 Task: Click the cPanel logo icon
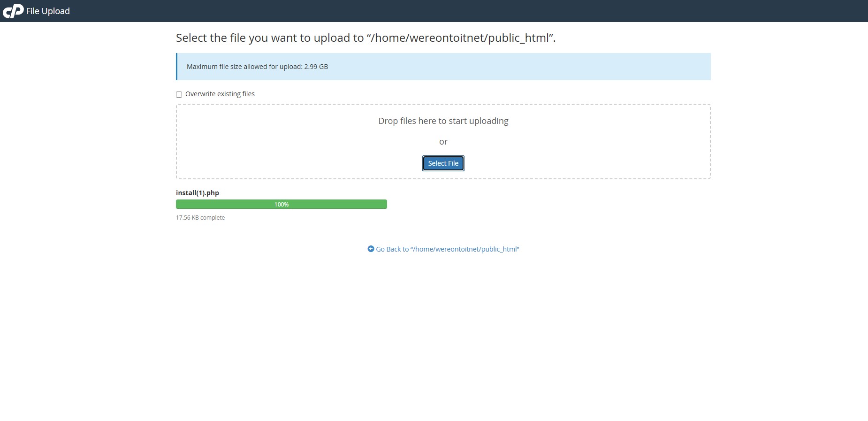click(x=13, y=11)
